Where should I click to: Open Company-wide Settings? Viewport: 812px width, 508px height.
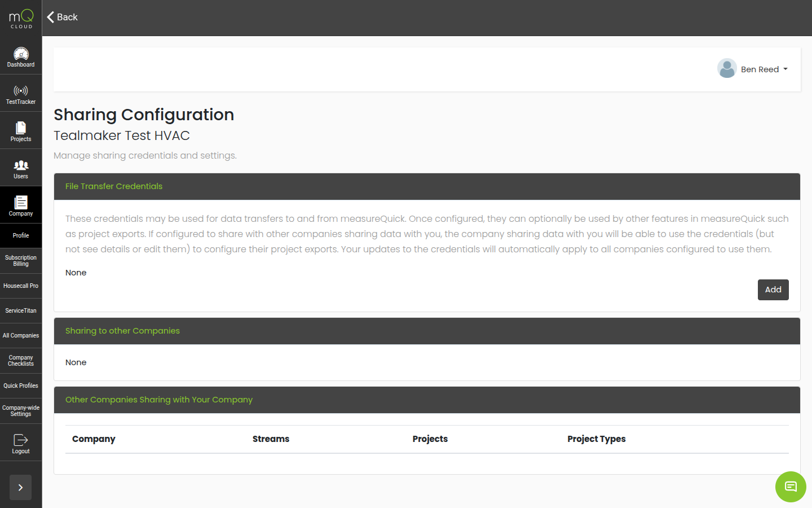pos(21,410)
